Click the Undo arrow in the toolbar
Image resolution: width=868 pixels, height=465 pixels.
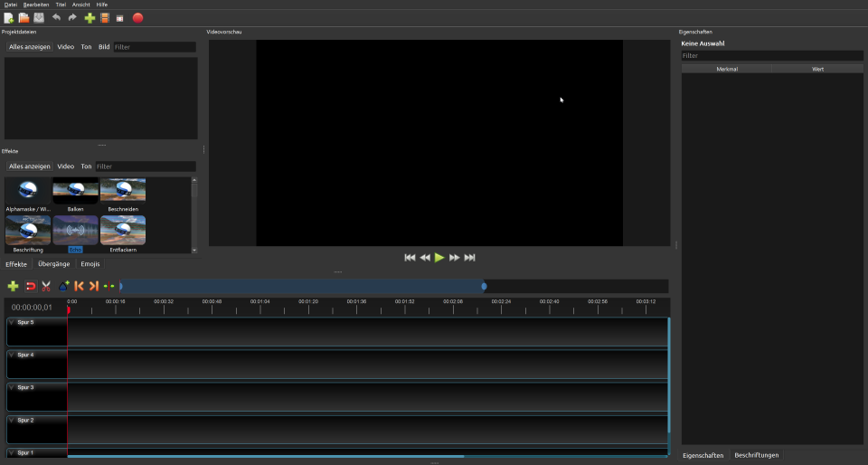[57, 18]
